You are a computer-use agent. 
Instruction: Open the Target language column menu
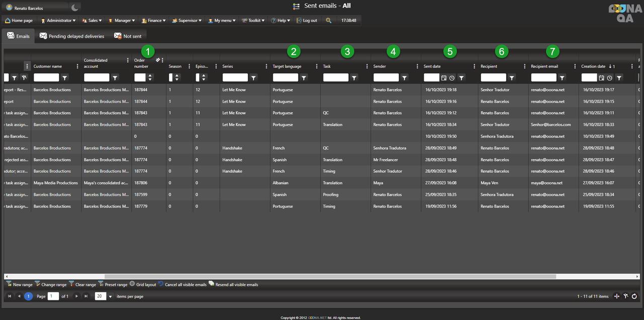(316, 66)
